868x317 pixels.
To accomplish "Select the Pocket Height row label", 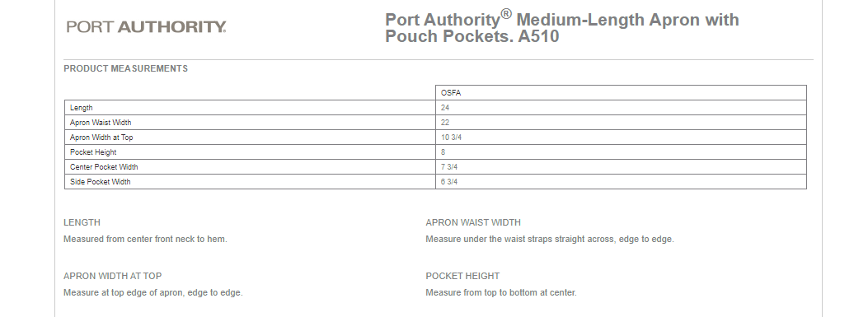I will pos(93,152).
